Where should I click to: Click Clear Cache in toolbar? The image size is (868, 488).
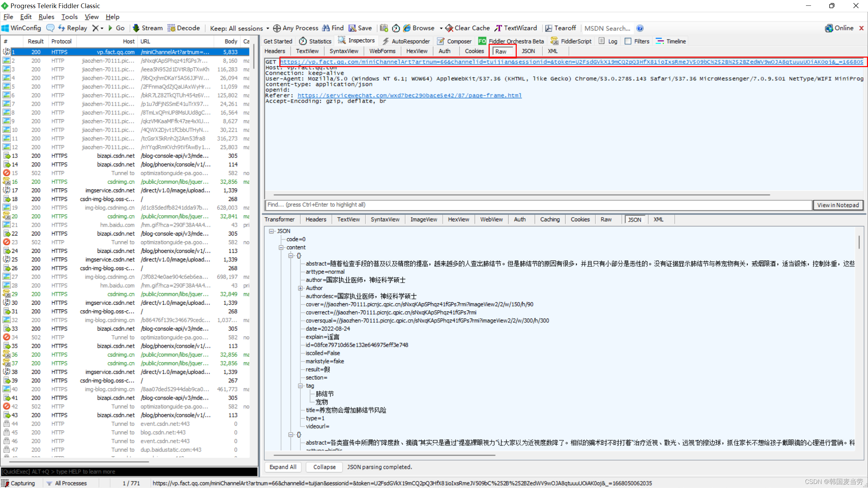point(468,28)
